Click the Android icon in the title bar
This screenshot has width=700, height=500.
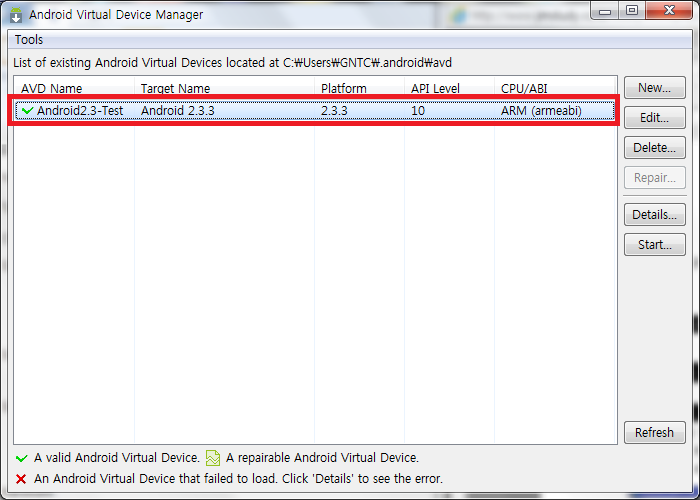click(16, 15)
